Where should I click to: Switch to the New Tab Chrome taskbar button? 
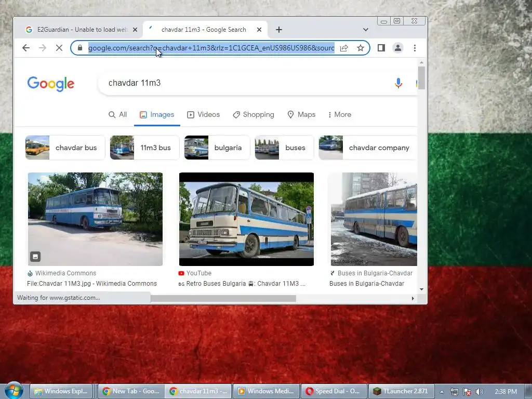point(131,391)
